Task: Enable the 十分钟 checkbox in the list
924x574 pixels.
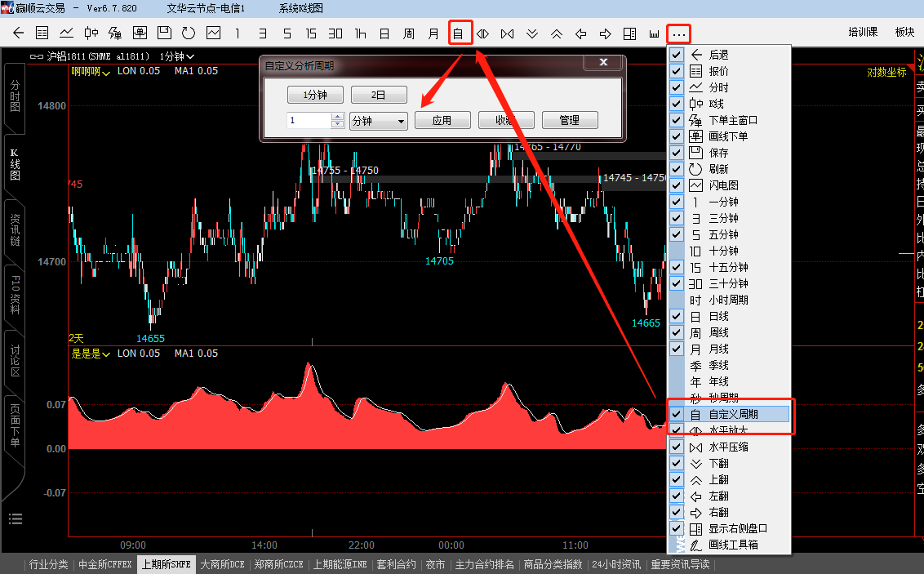Action: click(676, 251)
